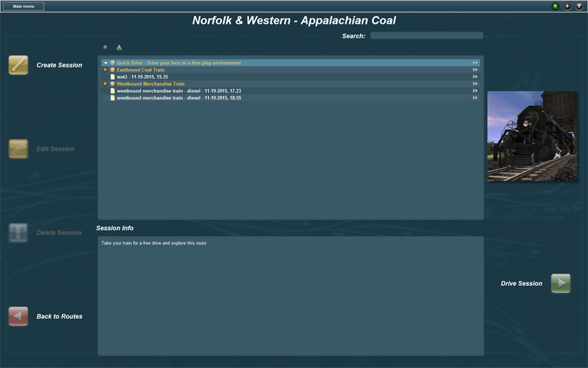Click the Create Session label
Screen dimensions: 588x368
coord(59,65)
